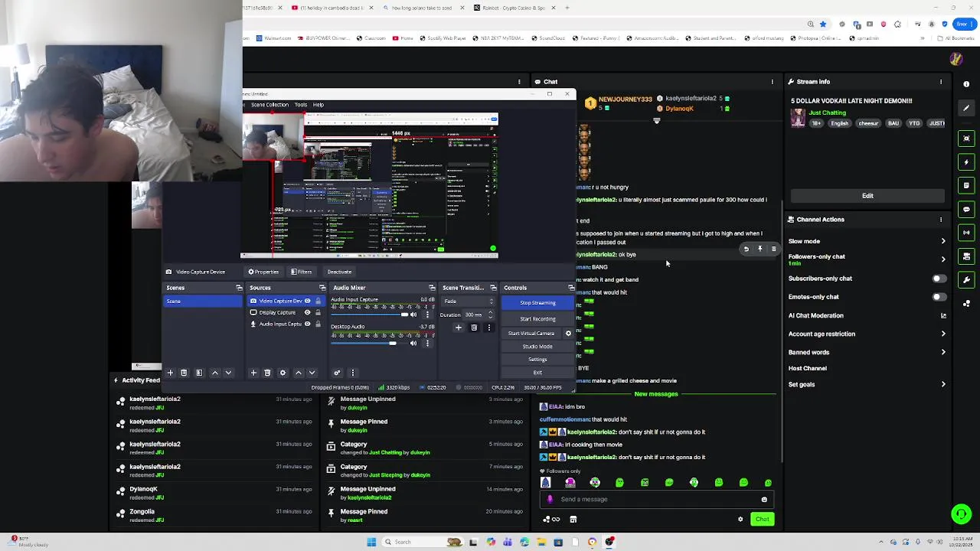
Task: Mute Audio Input Capture speaker icon
Action: (x=413, y=315)
